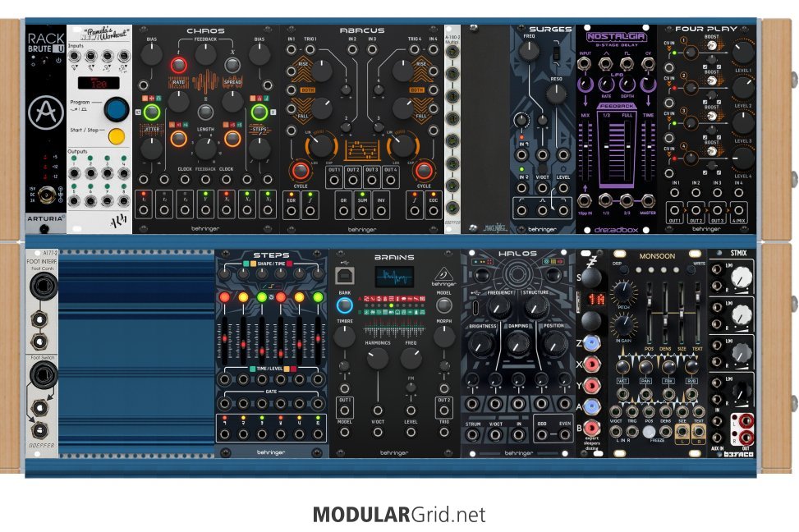The height and width of the screenshot is (532, 799).
Task: Click the Four Play 4/MIX output jack
Action: tap(738, 210)
